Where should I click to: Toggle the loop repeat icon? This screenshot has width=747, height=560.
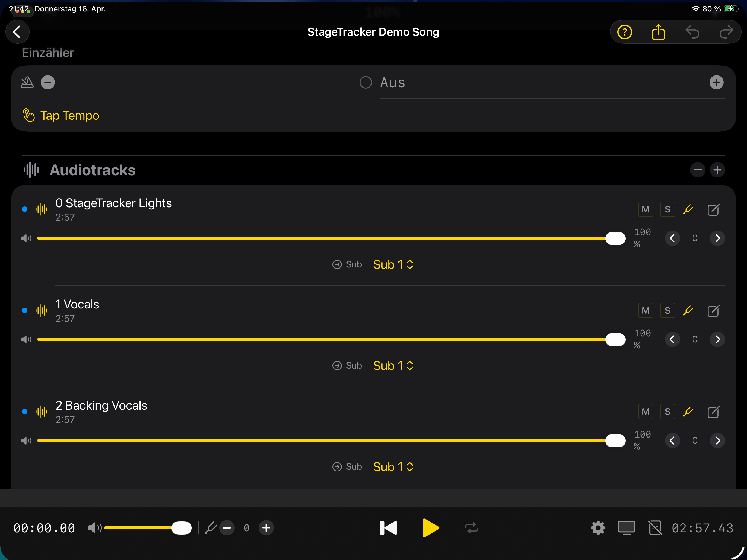(x=471, y=528)
